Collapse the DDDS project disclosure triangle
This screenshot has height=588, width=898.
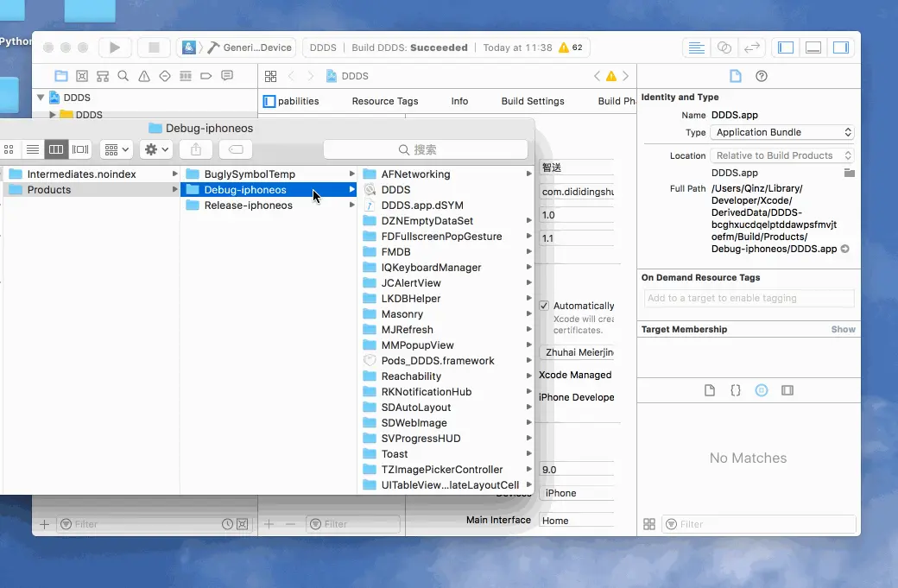tap(41, 98)
